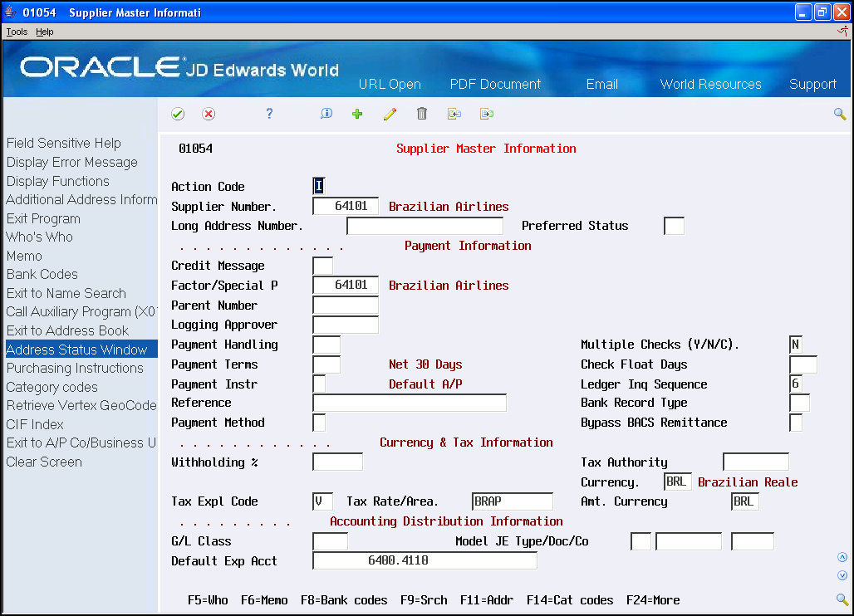Click the Payment Terms field
The width and height of the screenshot is (854, 616).
326,364
